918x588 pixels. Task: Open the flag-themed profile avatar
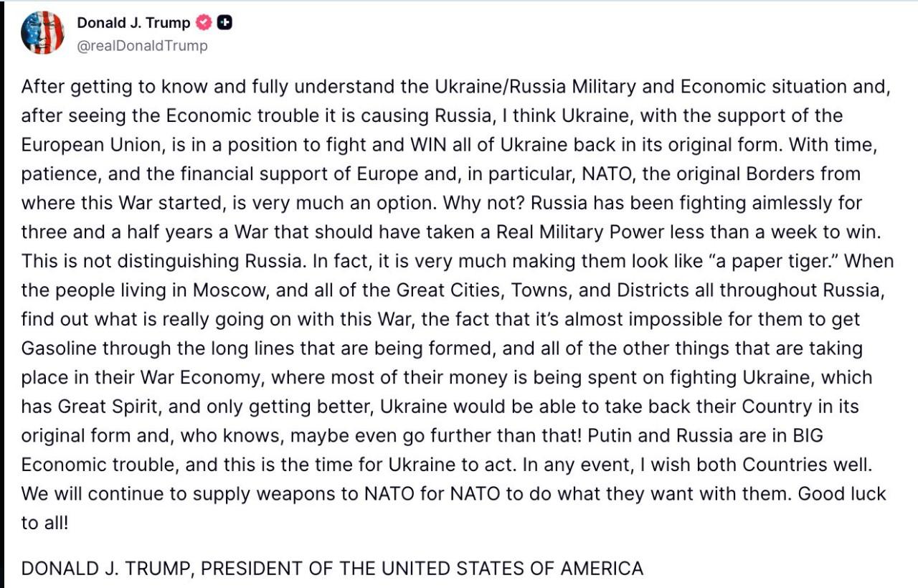pyautogui.click(x=42, y=33)
